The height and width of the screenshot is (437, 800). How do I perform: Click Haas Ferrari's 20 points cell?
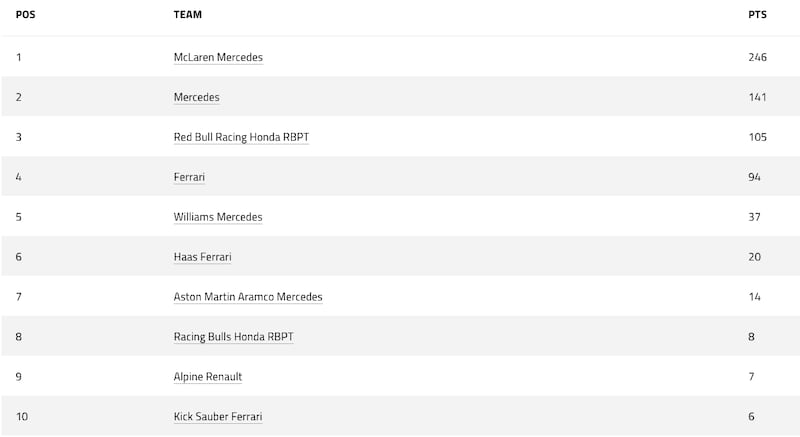pos(754,257)
